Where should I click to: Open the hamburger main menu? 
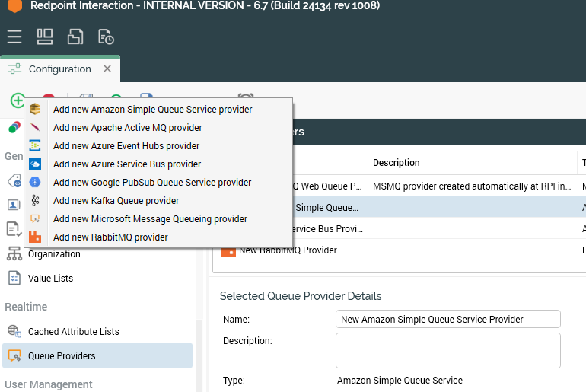14,37
